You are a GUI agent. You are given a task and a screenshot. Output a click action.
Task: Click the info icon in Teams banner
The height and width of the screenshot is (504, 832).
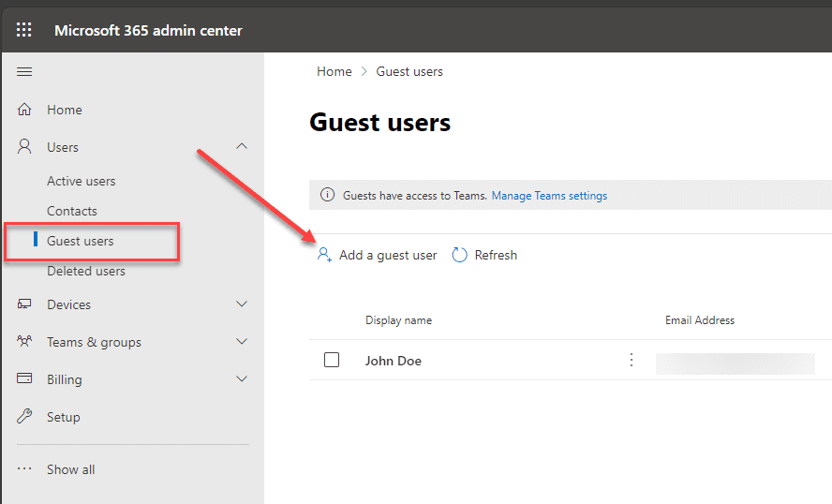pyautogui.click(x=327, y=195)
